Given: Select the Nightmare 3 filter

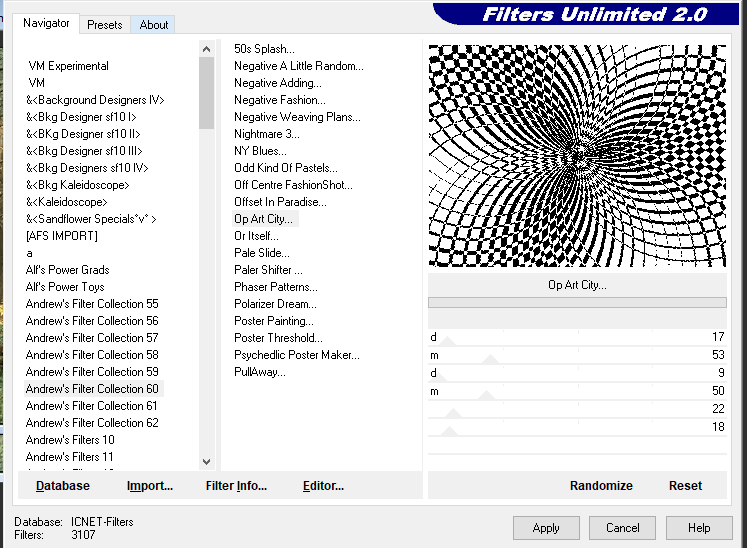Looking at the screenshot, I should click(x=266, y=134).
